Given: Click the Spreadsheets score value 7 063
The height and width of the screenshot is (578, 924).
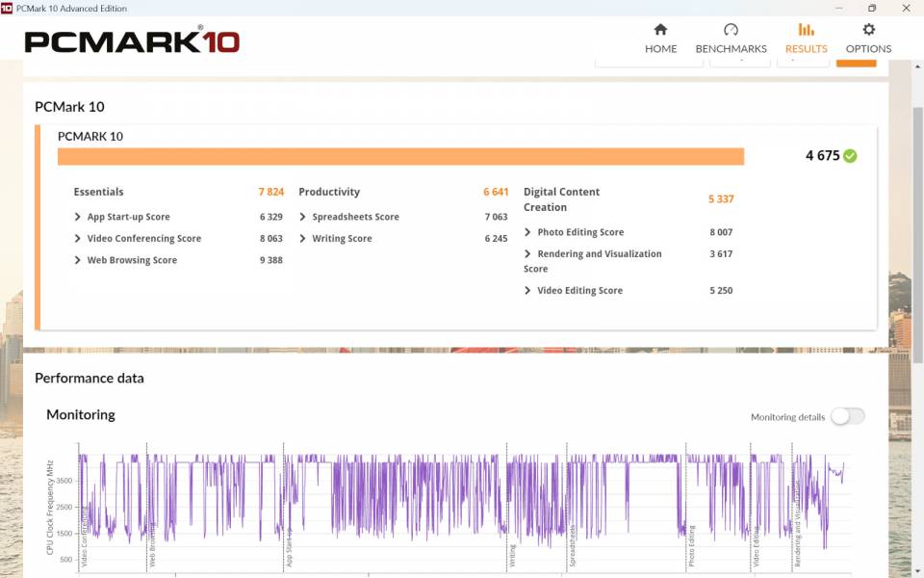Looking at the screenshot, I should pyautogui.click(x=497, y=217).
